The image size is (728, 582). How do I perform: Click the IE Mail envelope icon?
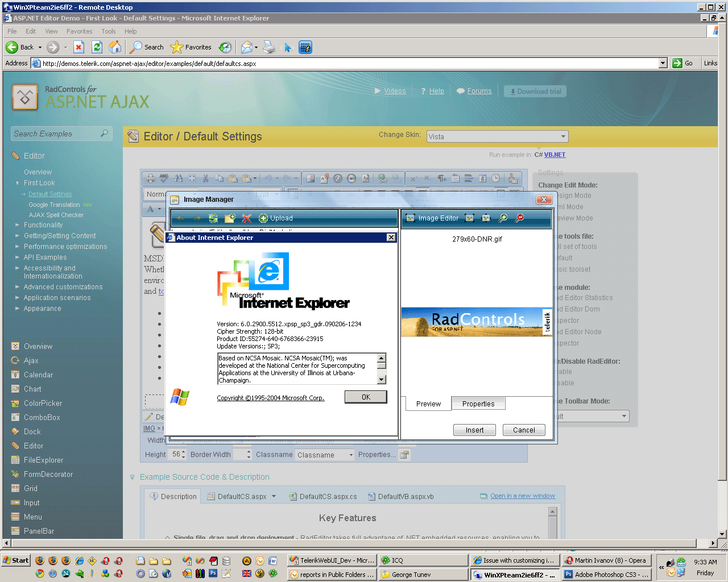pos(246,47)
